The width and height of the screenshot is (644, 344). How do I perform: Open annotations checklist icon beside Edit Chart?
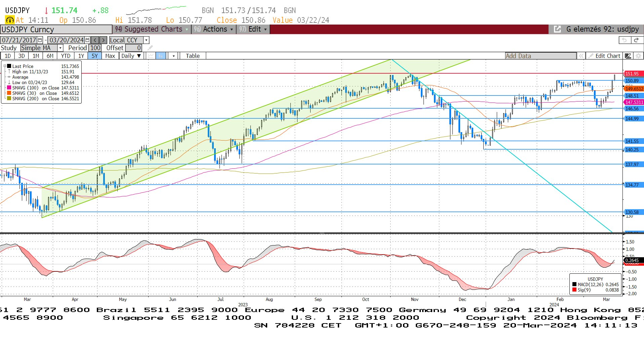coord(628,56)
